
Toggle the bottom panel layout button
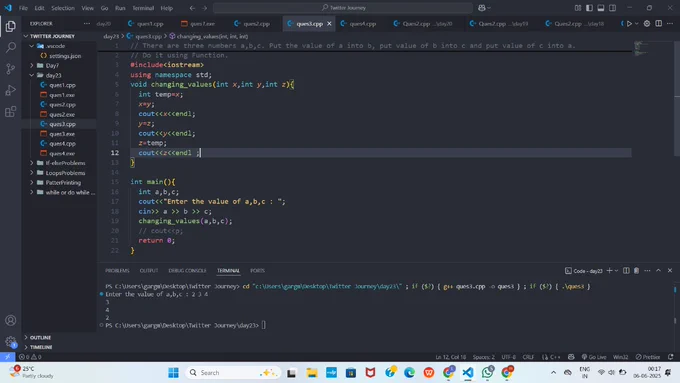pyautogui.click(x=601, y=8)
